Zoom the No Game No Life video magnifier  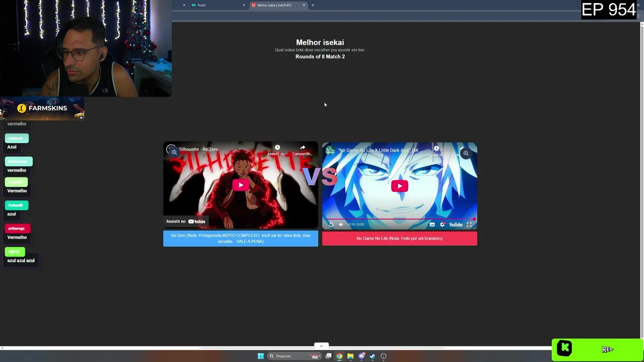[x=466, y=153]
